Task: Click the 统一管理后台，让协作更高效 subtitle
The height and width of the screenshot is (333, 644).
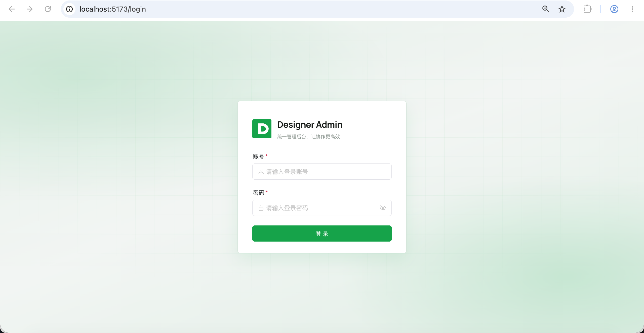Action: [309, 137]
